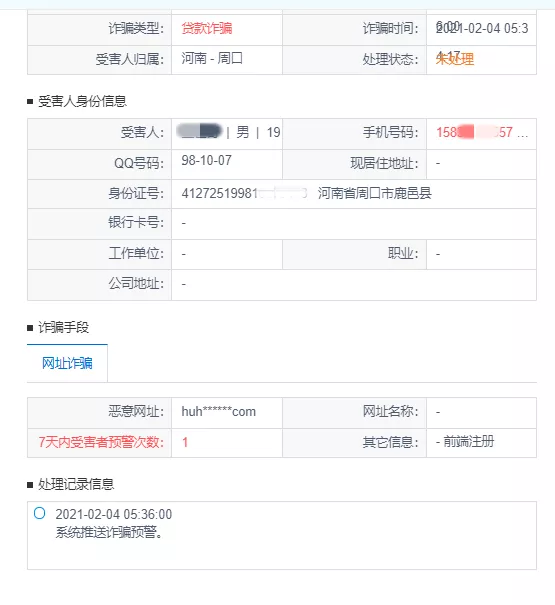Click the red 7天内受害者预警次数 label
The height and width of the screenshot is (605, 555).
102,442
